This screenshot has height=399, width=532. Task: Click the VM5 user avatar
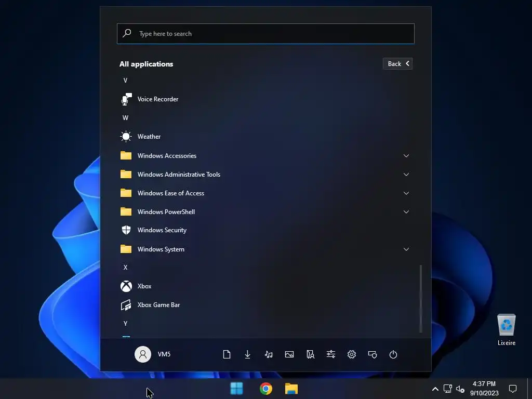point(143,354)
